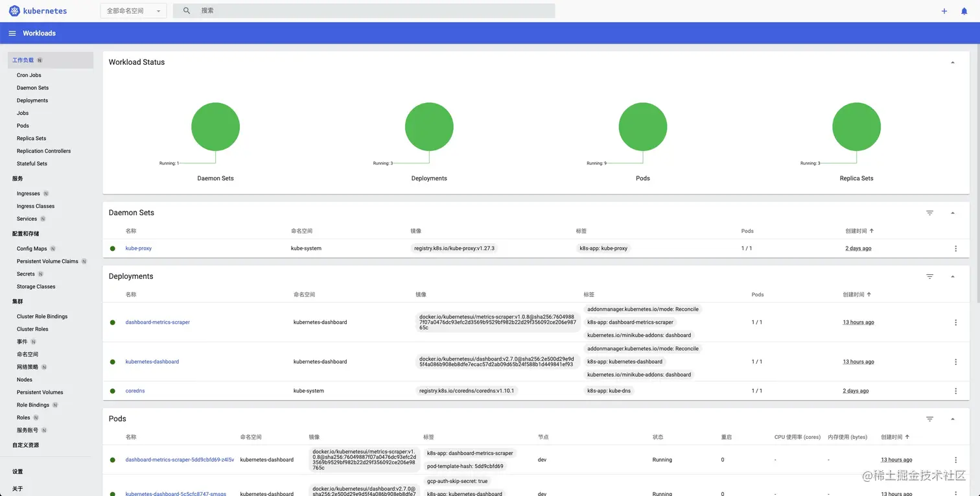The width and height of the screenshot is (980, 496).
Task: Filter the Pods list
Action: tap(929, 419)
